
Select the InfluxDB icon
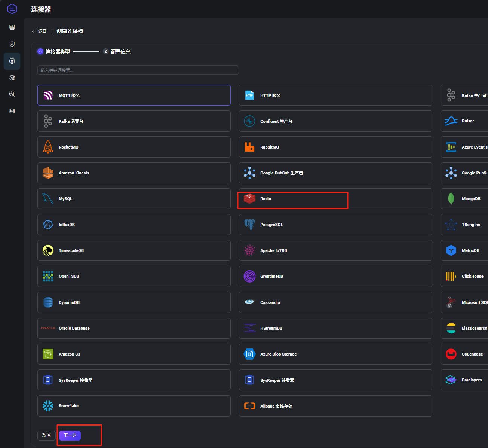click(48, 224)
